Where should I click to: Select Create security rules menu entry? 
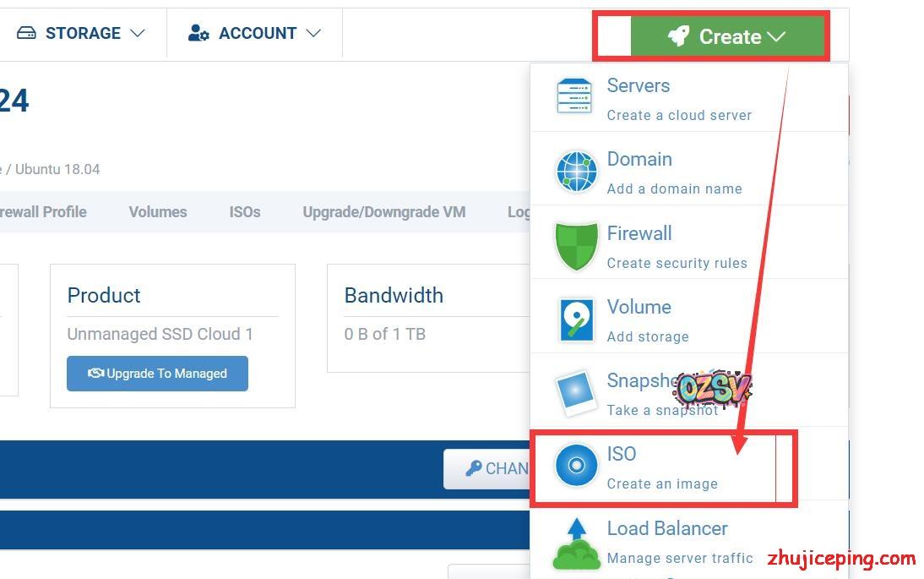click(x=677, y=263)
